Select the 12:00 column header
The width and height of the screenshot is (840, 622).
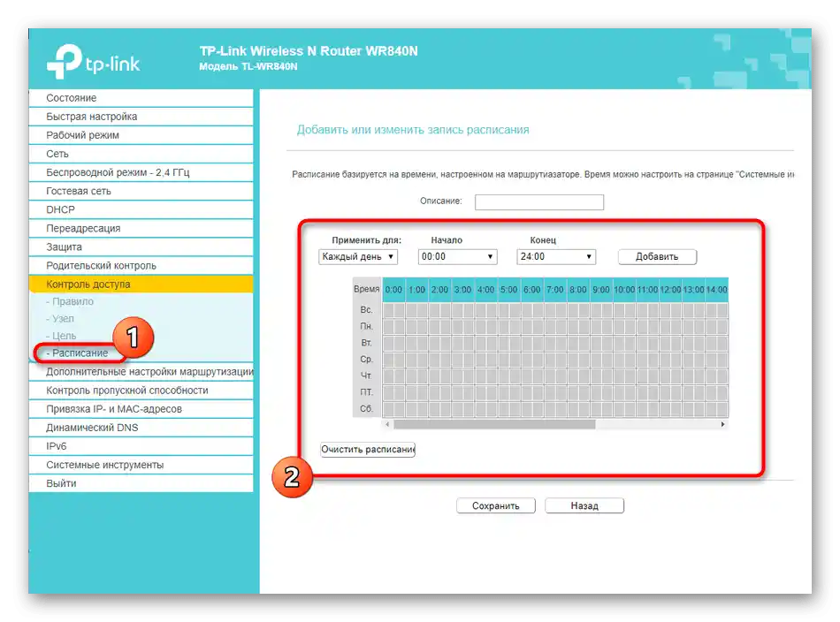pos(670,290)
